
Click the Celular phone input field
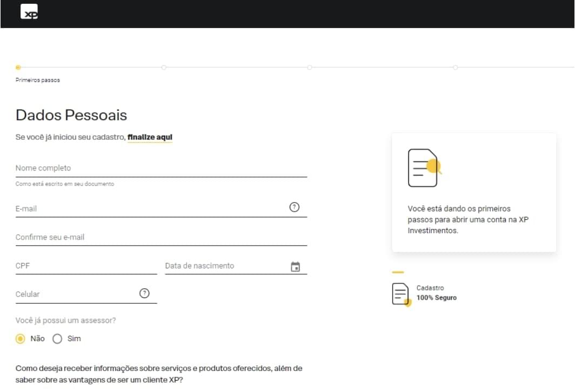point(76,294)
